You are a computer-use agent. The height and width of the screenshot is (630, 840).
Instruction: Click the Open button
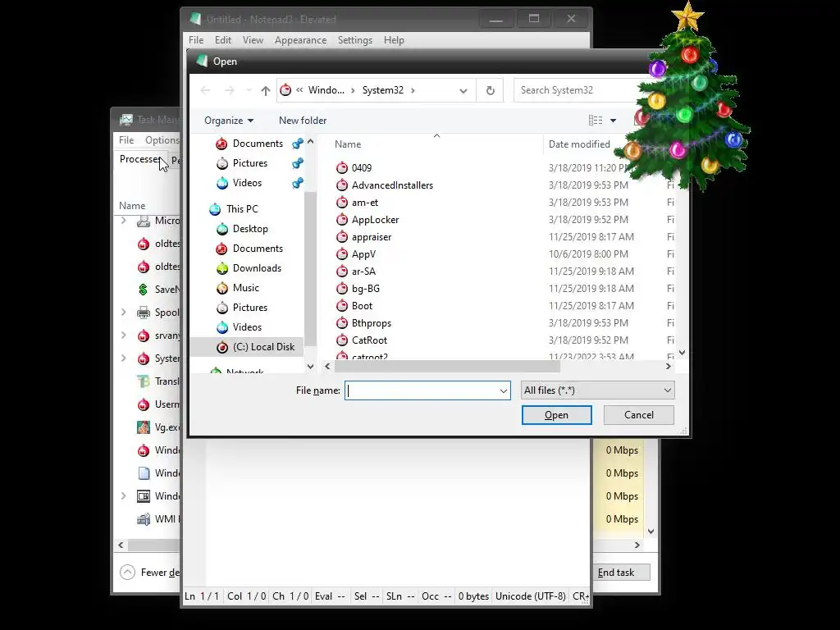point(557,414)
